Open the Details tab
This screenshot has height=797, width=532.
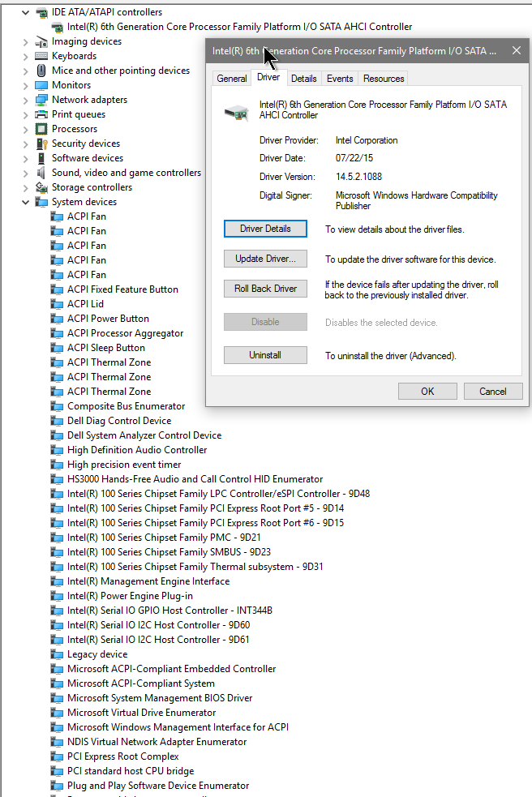[x=304, y=79]
